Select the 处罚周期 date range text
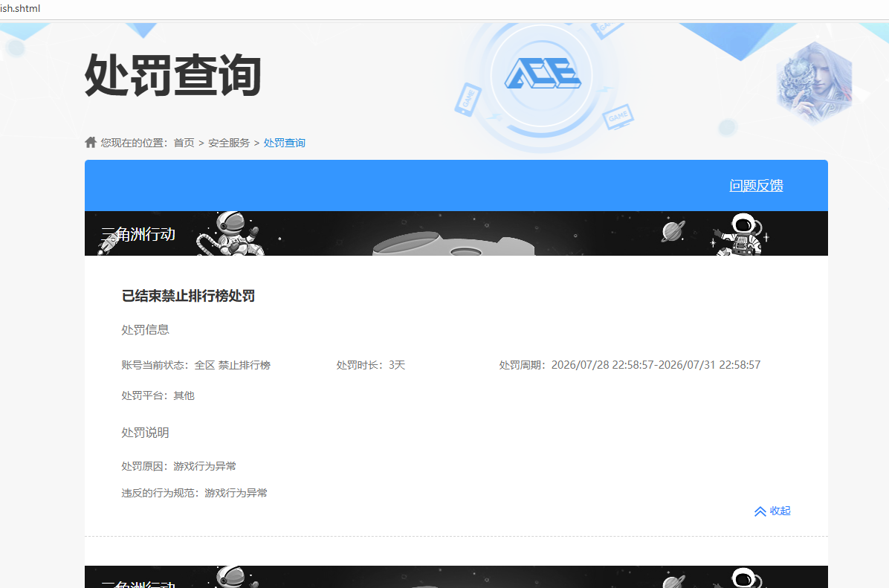Image resolution: width=889 pixels, height=588 pixels. click(630, 365)
